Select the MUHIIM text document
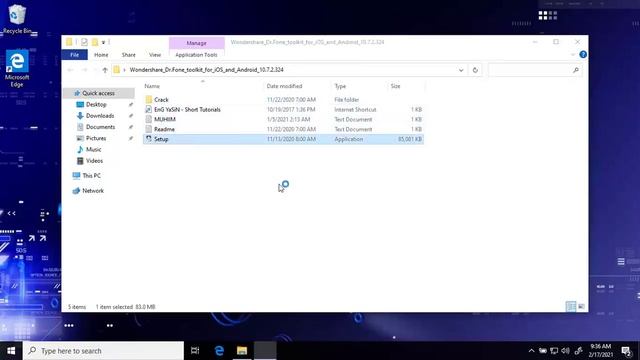The image size is (640, 360). pos(164,119)
